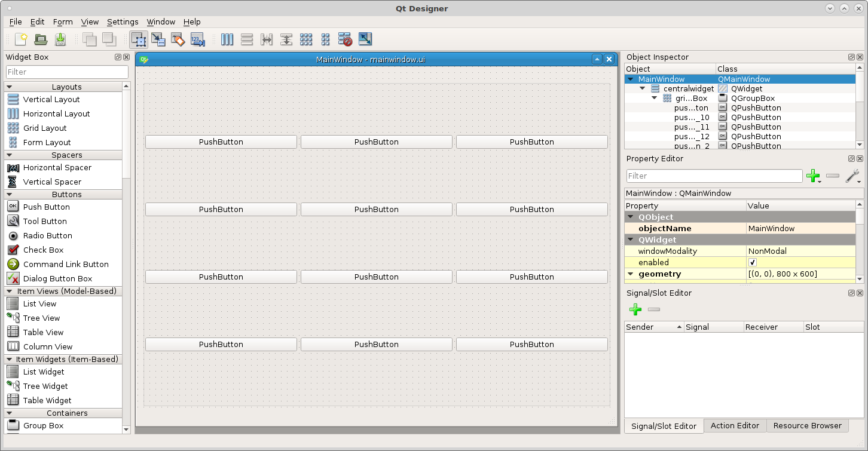Switch to the Action Editor tab
The height and width of the screenshot is (451, 868).
(x=735, y=426)
